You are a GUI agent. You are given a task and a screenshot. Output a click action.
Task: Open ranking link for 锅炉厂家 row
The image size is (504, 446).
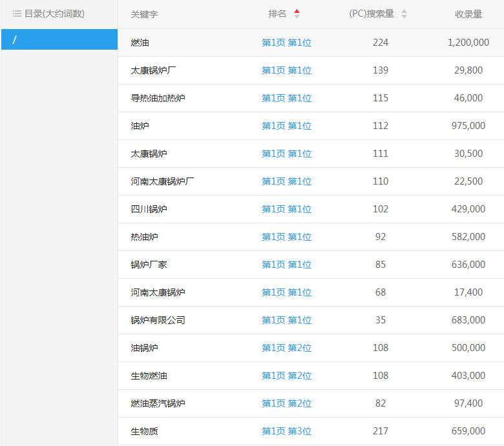pos(286,265)
